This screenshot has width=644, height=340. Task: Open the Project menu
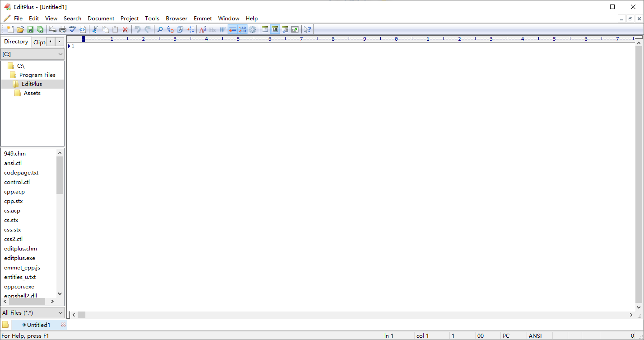click(x=130, y=19)
